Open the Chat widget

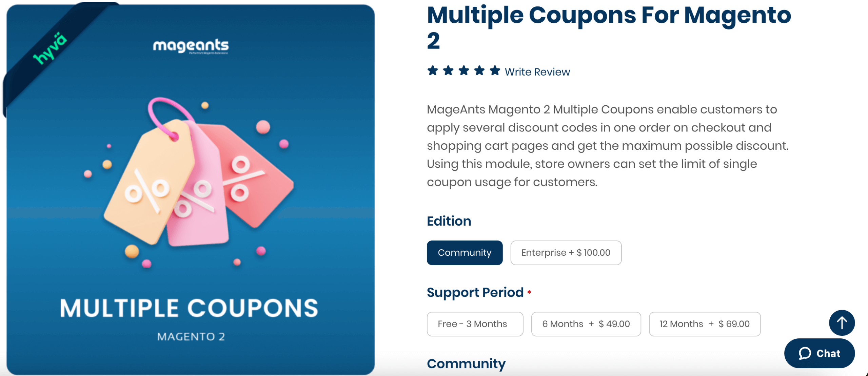[820, 353]
